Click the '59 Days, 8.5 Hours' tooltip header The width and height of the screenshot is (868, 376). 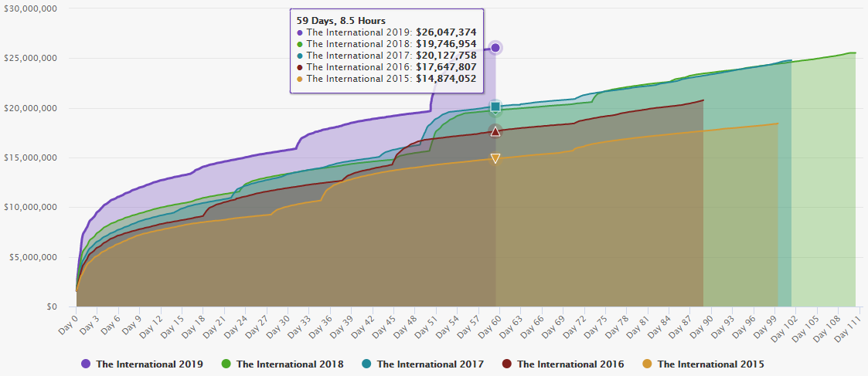point(341,20)
